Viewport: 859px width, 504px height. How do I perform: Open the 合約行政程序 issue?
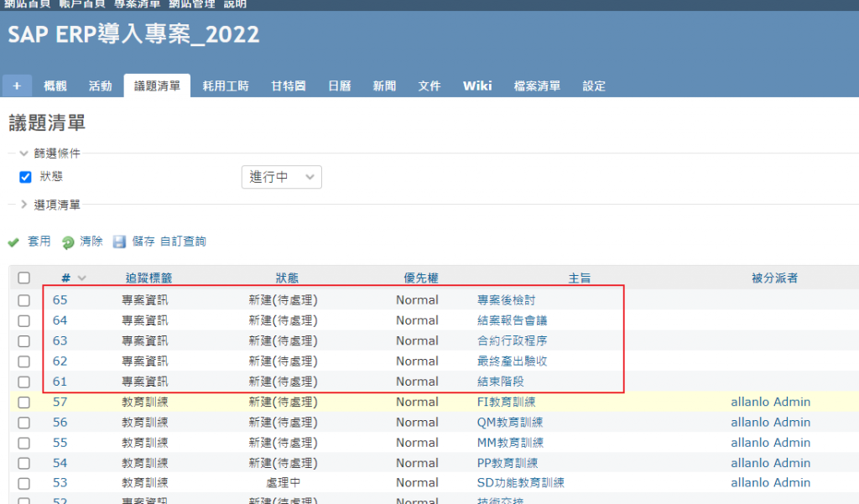tap(513, 340)
